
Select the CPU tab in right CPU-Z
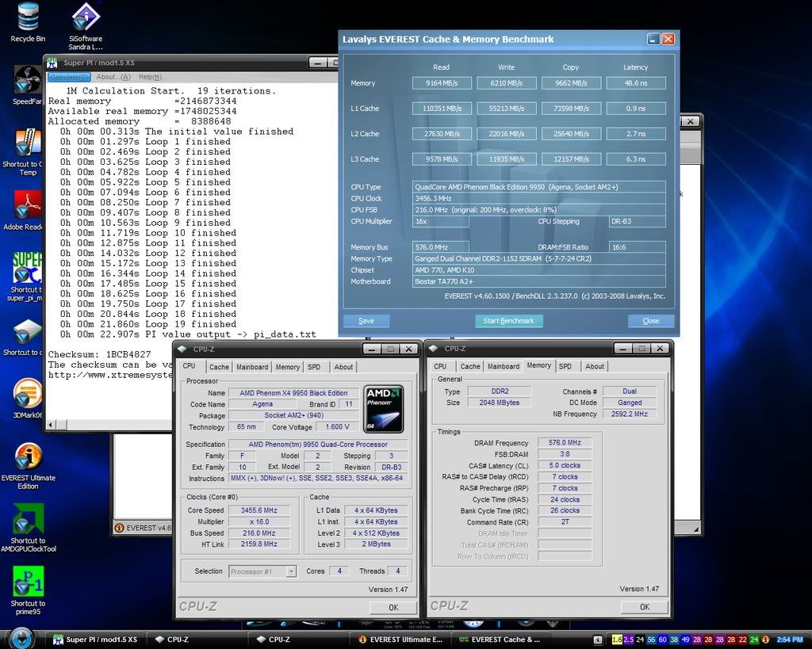(440, 366)
